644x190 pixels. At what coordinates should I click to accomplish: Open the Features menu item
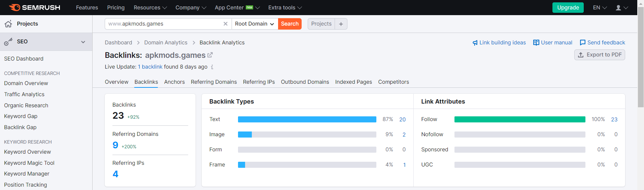click(87, 7)
